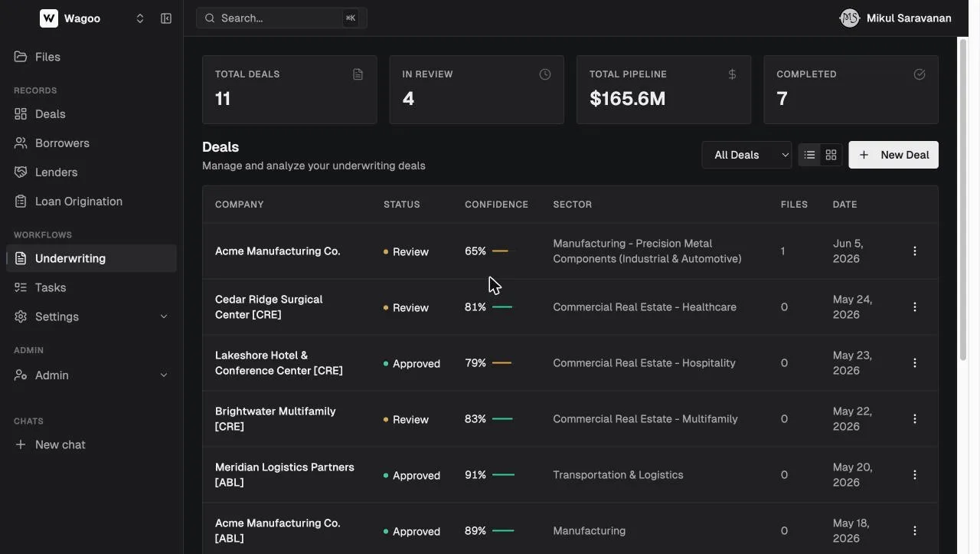
Task: Select Underwriting workflow
Action: 91,258
